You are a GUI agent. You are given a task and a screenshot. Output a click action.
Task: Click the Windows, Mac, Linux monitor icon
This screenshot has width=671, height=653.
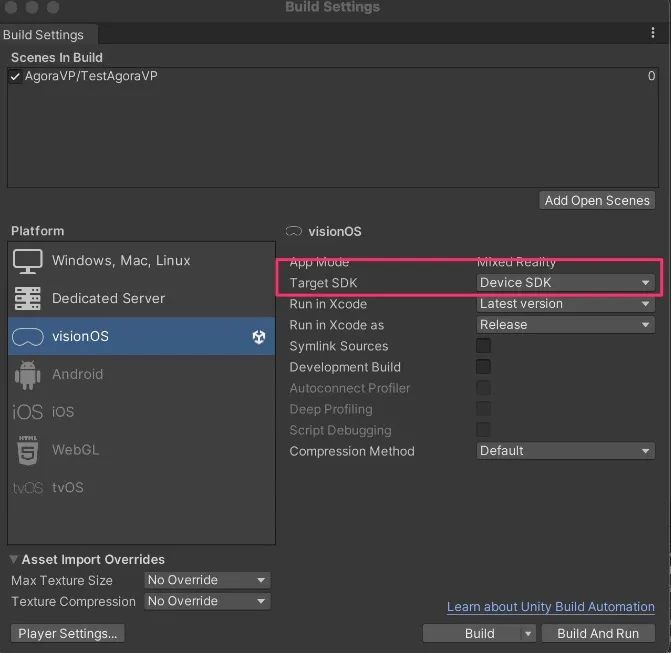27,261
